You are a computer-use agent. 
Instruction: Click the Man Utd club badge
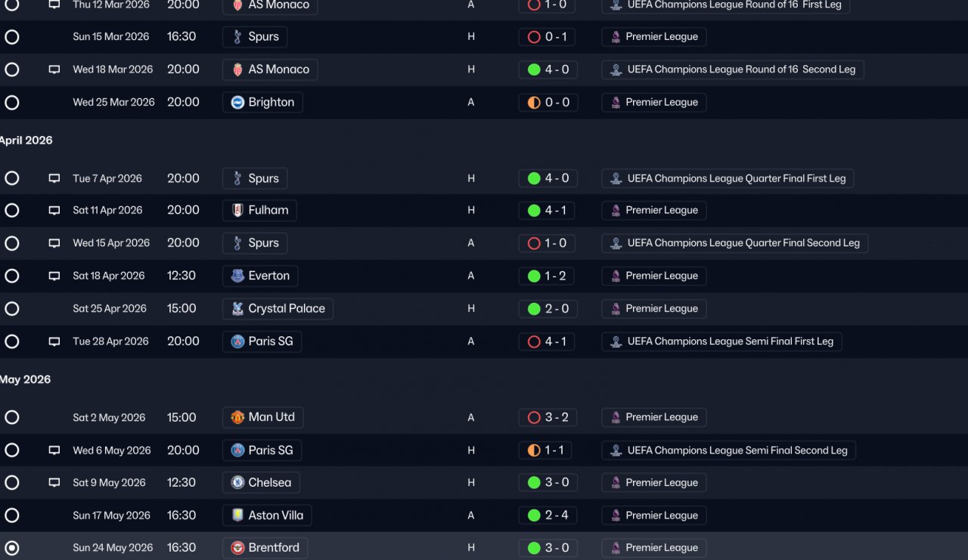[237, 417]
